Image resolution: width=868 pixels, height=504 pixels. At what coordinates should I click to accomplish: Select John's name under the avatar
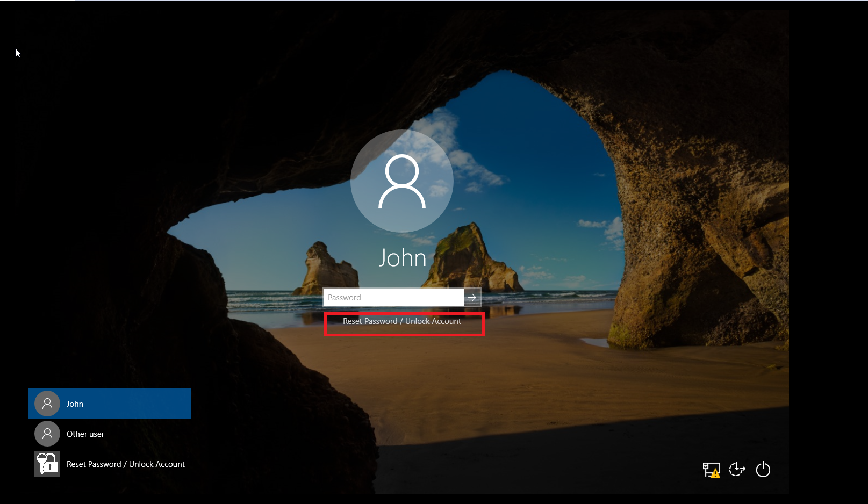pos(402,257)
